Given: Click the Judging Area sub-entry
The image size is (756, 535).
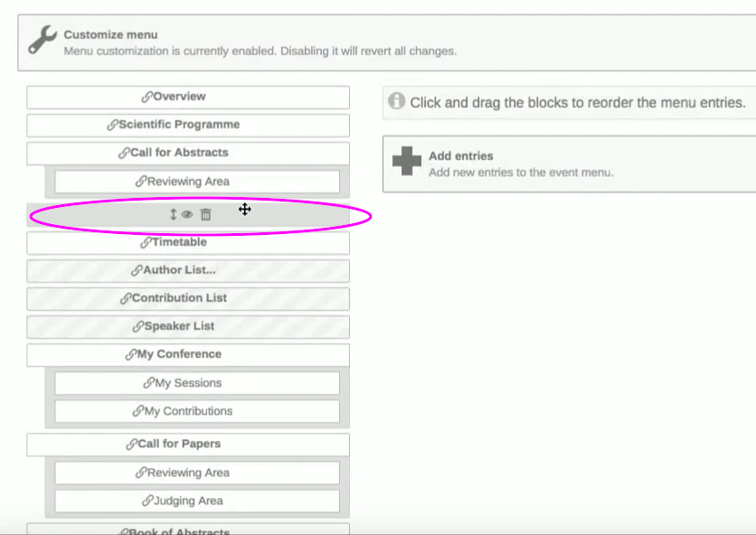Looking at the screenshot, I should 197,502.
